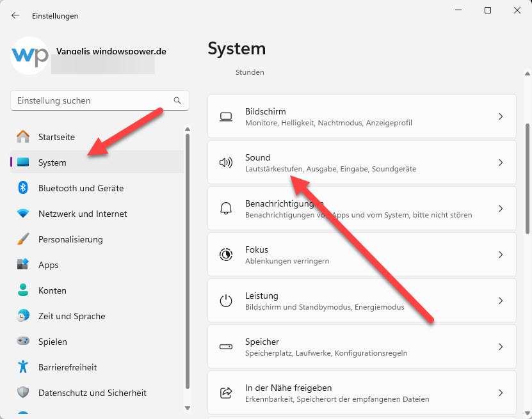
Task: Go back with the arrow icon
Action: (x=15, y=15)
